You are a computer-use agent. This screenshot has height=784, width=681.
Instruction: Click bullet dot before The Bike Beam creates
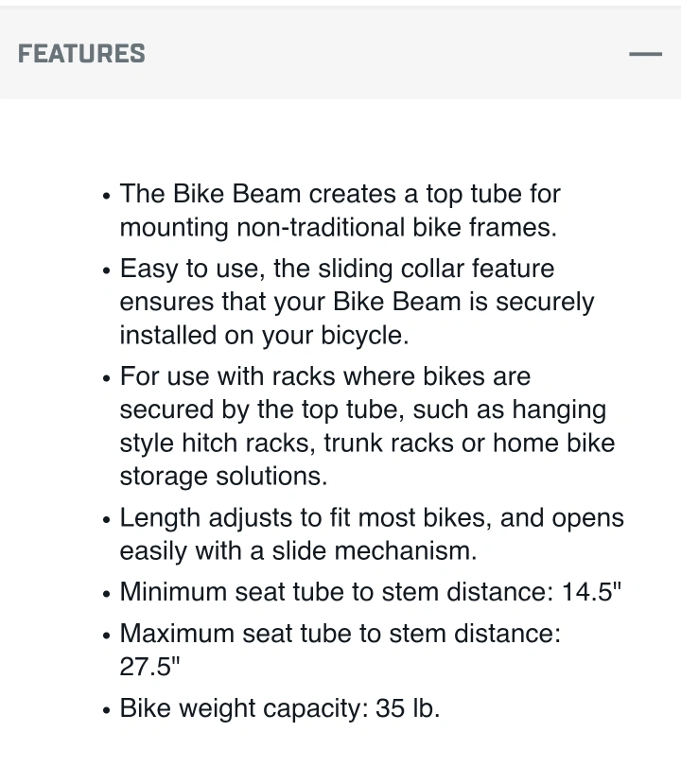tap(106, 196)
